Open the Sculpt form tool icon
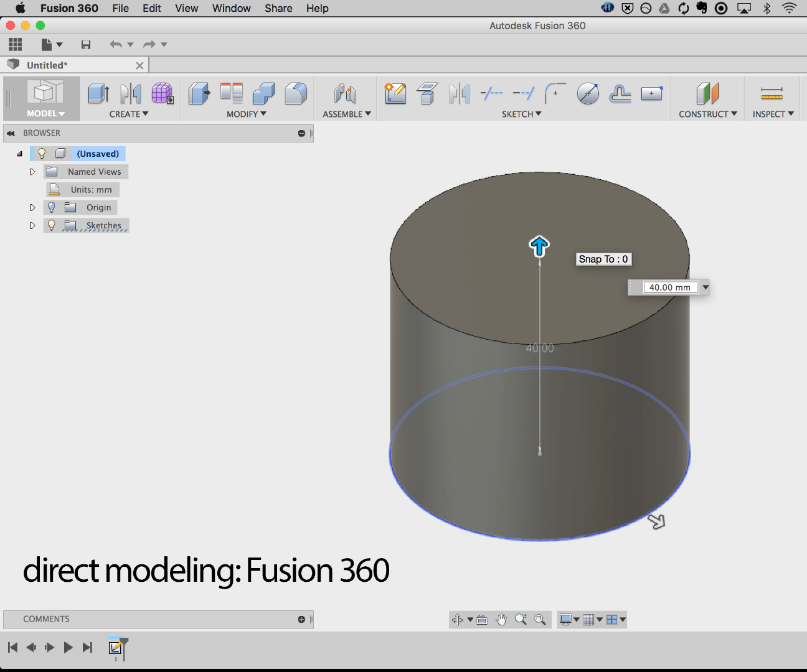 (x=163, y=93)
